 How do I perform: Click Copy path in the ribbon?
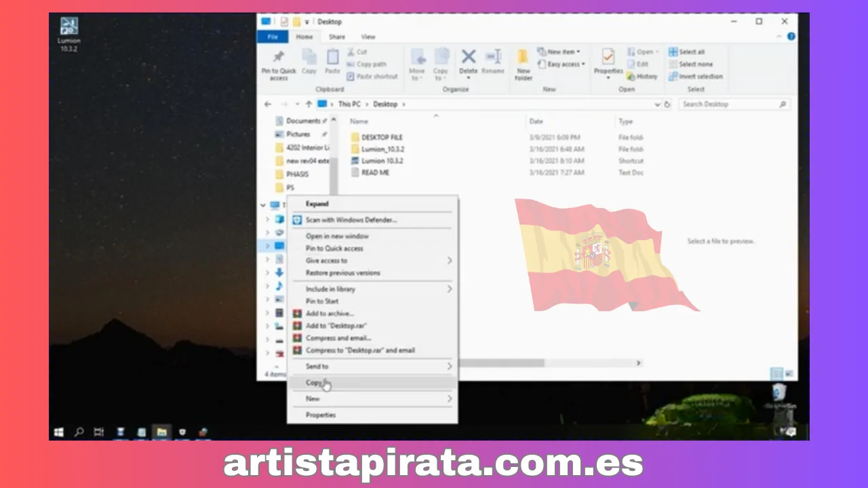[366, 64]
